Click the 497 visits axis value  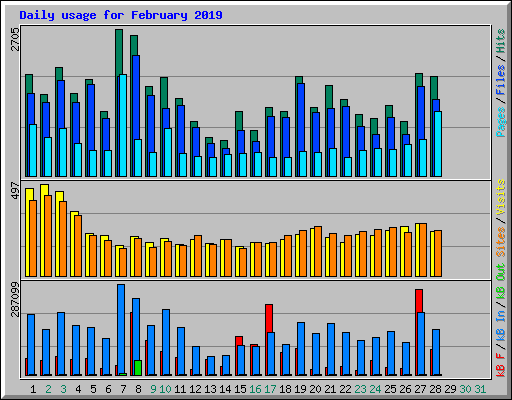(x=15, y=190)
